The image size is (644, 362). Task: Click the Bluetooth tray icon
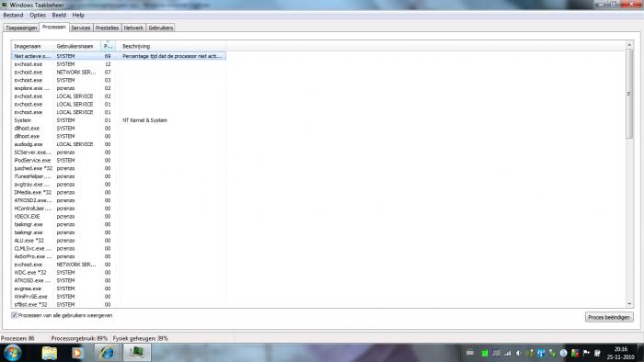click(541, 353)
